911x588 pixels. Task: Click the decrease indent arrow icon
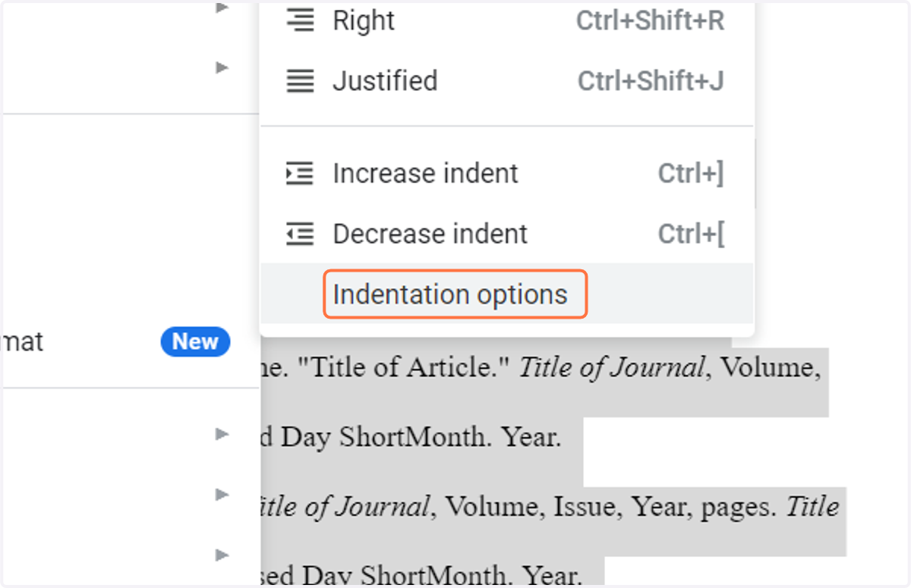(300, 234)
